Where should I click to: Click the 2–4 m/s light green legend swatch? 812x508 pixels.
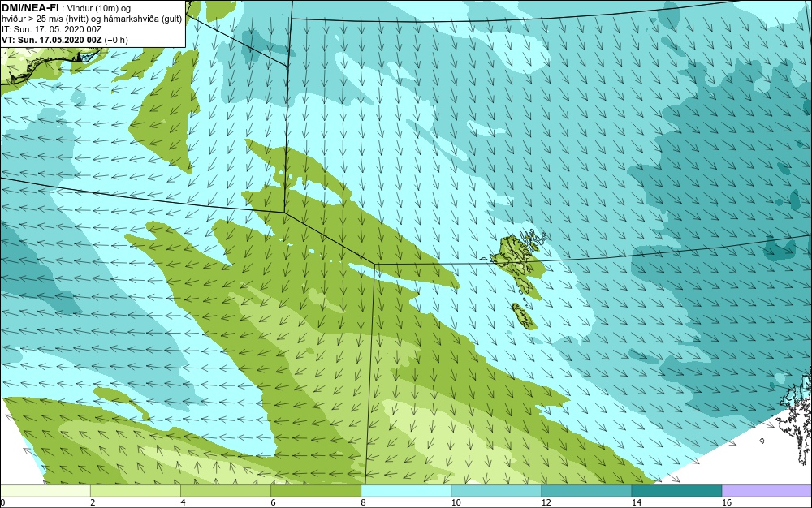tap(135, 490)
